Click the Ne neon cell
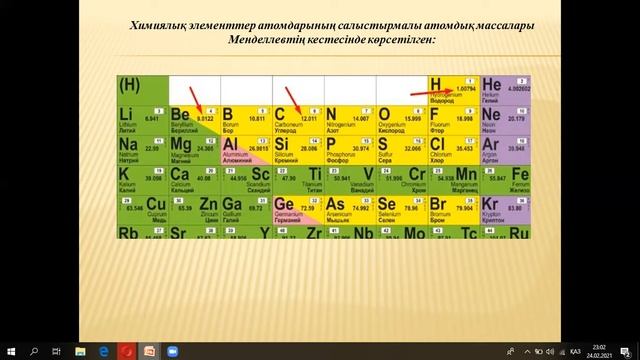This screenshot has height=360, width=640. coord(506,120)
